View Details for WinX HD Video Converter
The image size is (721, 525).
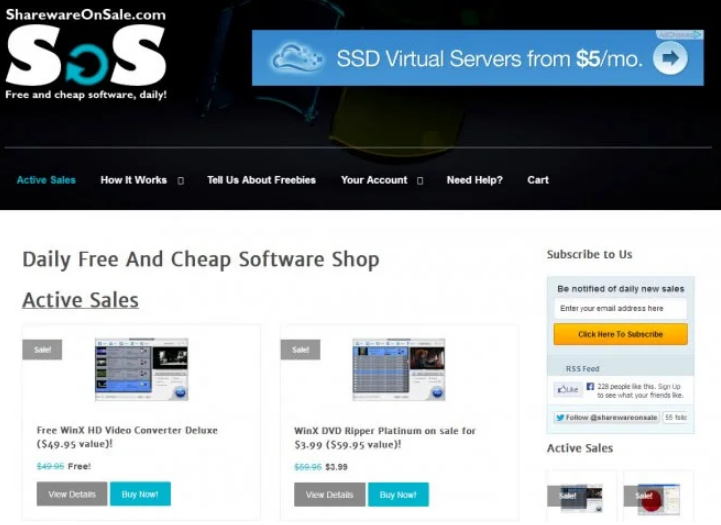click(72, 494)
